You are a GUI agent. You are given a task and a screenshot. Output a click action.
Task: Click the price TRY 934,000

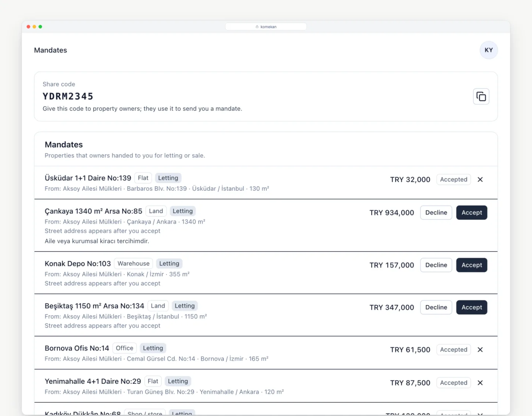[392, 213]
